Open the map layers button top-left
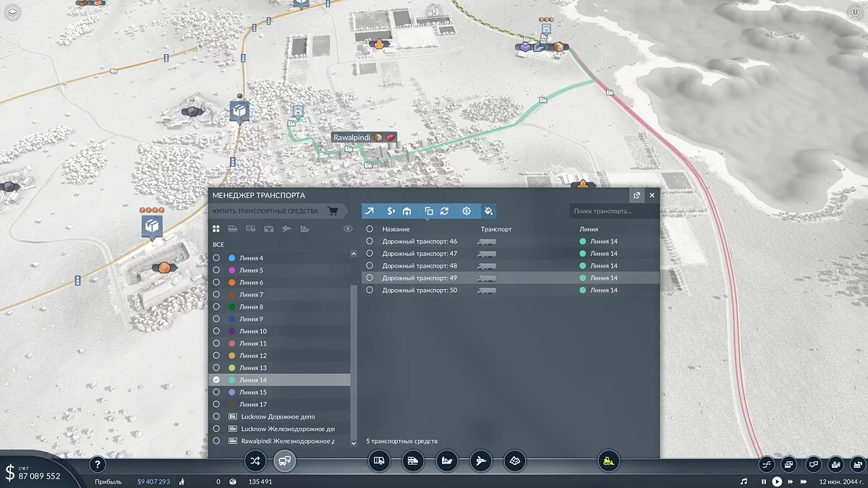This screenshot has height=488, width=868. click(x=13, y=14)
